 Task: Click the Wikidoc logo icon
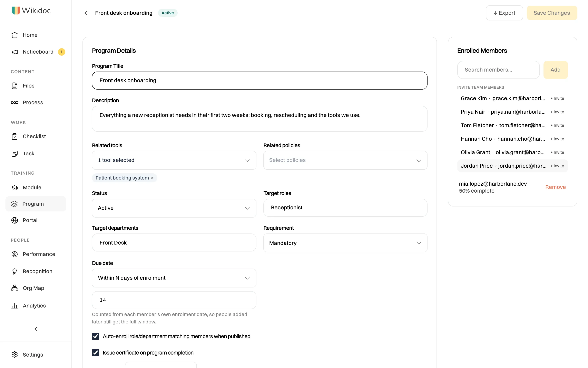coord(16,10)
